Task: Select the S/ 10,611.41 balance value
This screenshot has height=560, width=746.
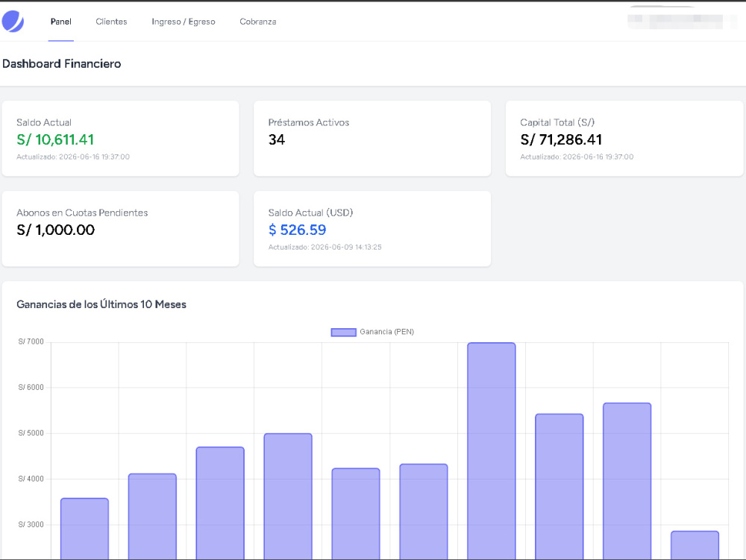Action: (55, 139)
